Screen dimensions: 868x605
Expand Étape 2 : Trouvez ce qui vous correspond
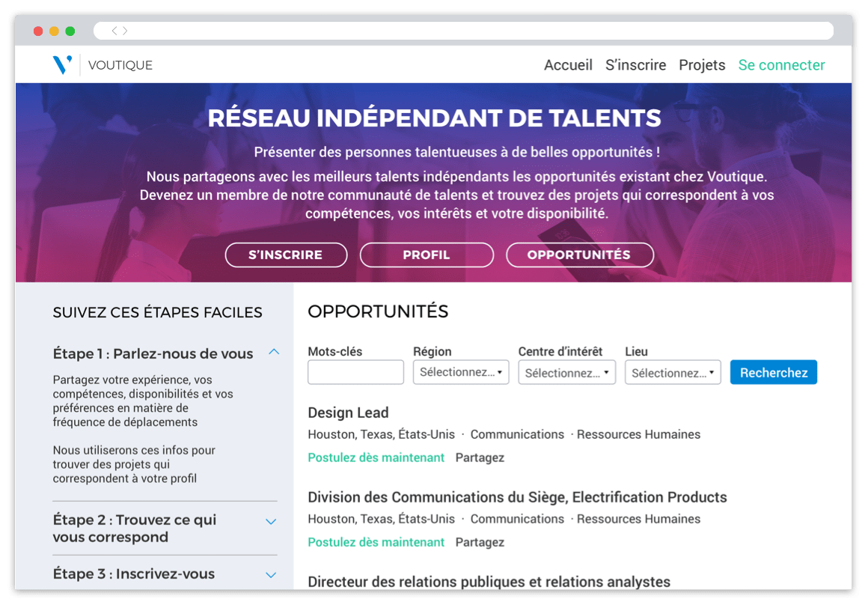tap(271, 522)
